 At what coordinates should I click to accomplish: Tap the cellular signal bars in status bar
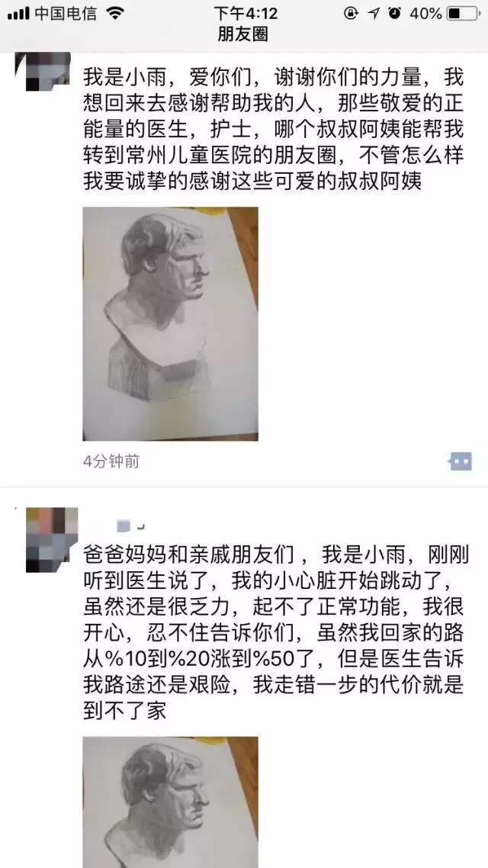pos(18,14)
